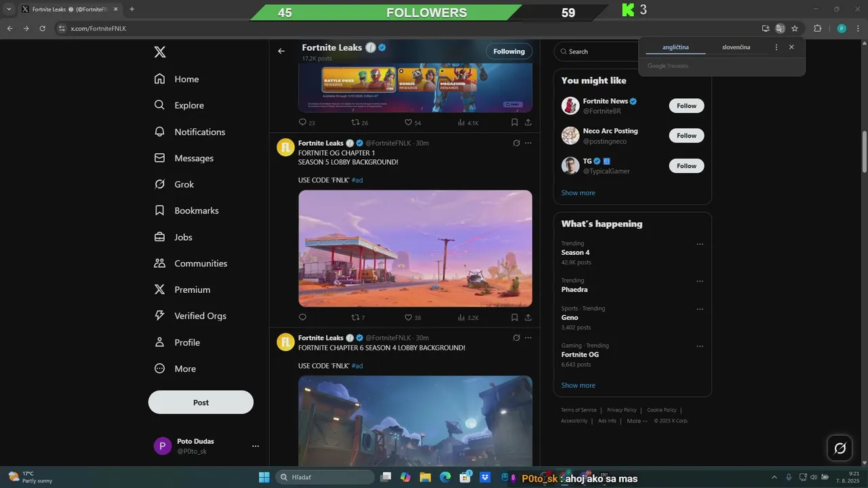Open Grok explain on Season 5 post
The width and height of the screenshot is (868, 488).
pyautogui.click(x=516, y=143)
